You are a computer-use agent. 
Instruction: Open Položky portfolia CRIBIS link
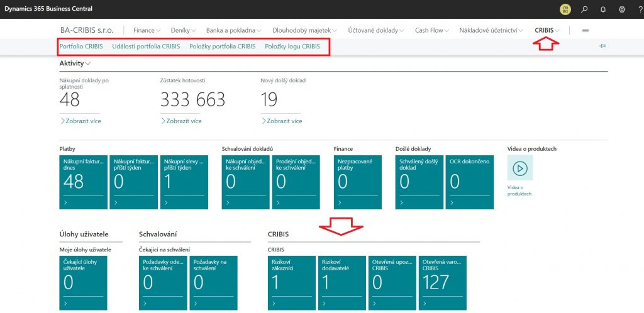coord(222,47)
